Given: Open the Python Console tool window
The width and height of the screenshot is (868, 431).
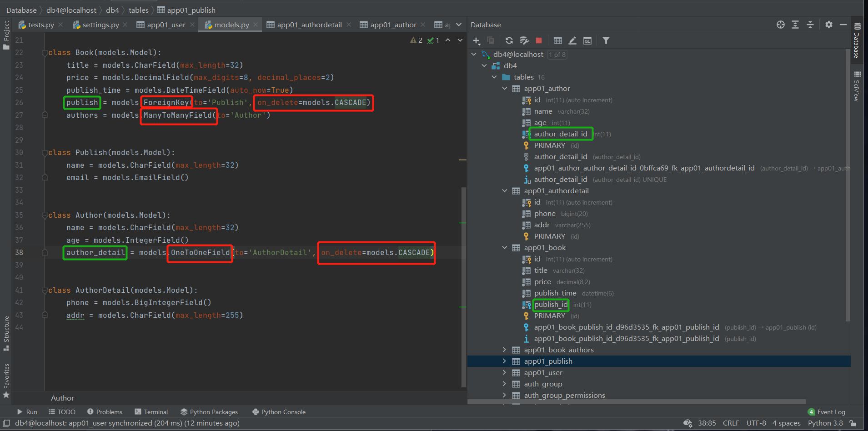Looking at the screenshot, I should coord(278,412).
